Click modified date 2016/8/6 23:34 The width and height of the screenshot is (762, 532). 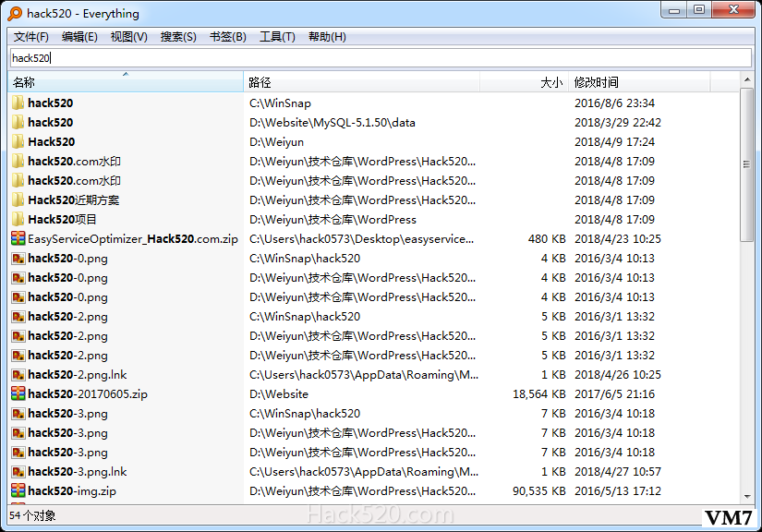pos(615,103)
